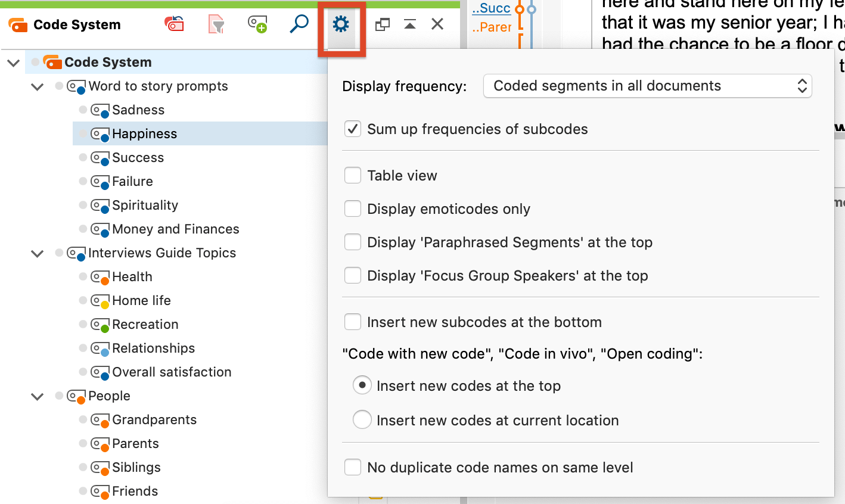
Task: Select Insert new codes at current location
Action: click(x=362, y=420)
